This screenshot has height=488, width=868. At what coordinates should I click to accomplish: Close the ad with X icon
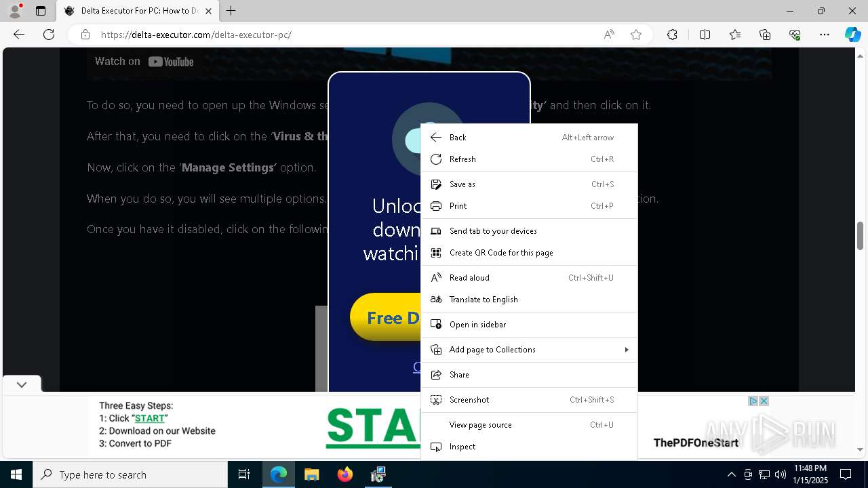tap(764, 401)
